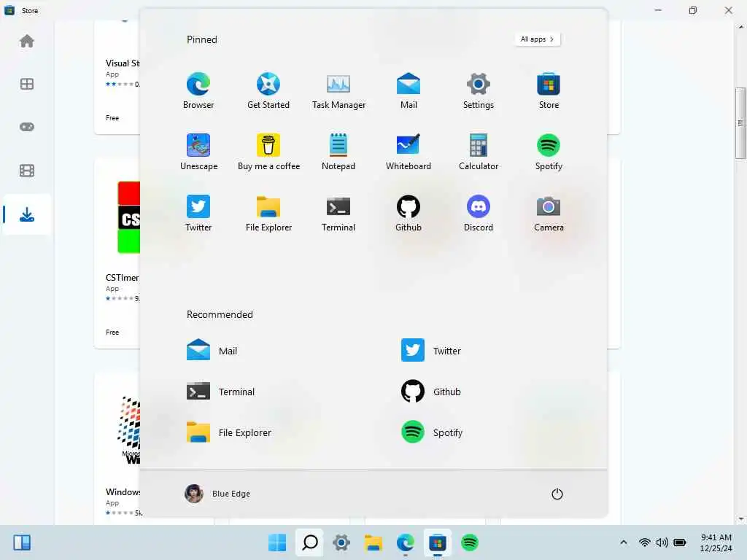Switch to Store on the taskbar
The image size is (747, 560).
(x=438, y=542)
